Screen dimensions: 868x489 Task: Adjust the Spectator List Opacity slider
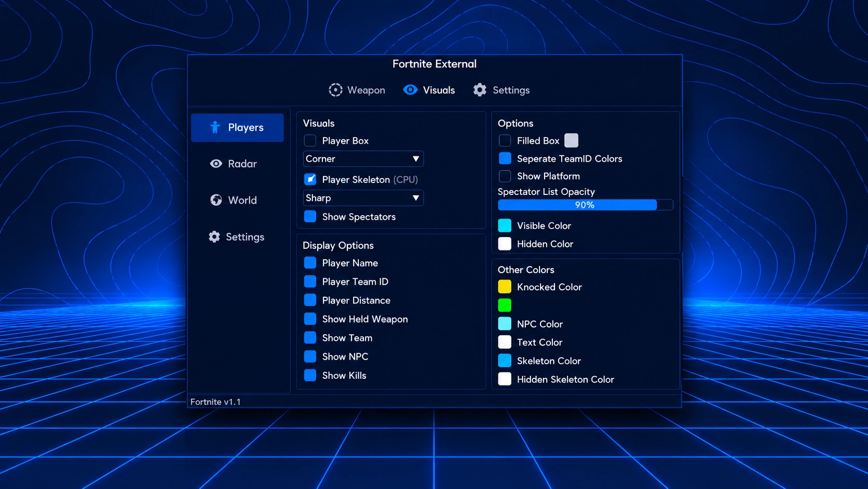coord(585,205)
